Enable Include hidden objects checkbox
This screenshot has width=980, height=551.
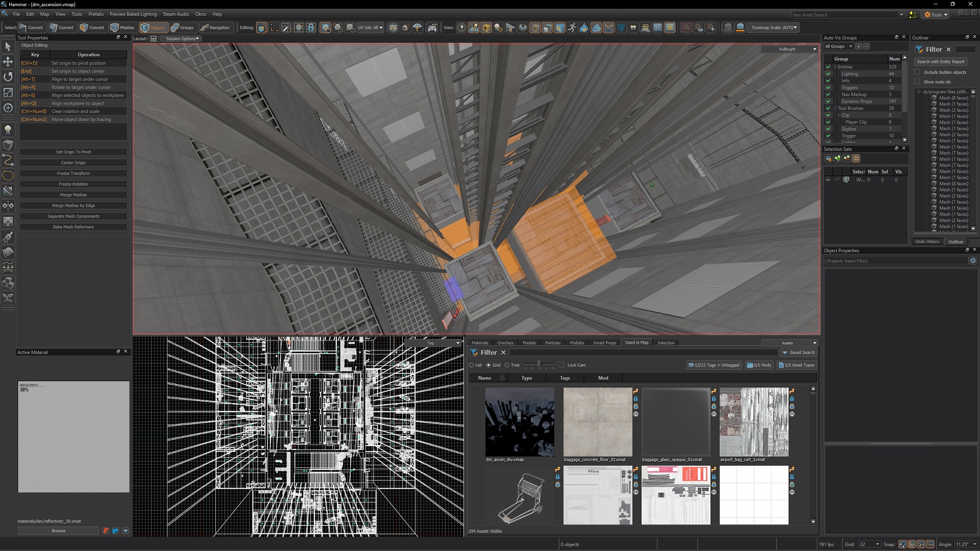click(917, 72)
